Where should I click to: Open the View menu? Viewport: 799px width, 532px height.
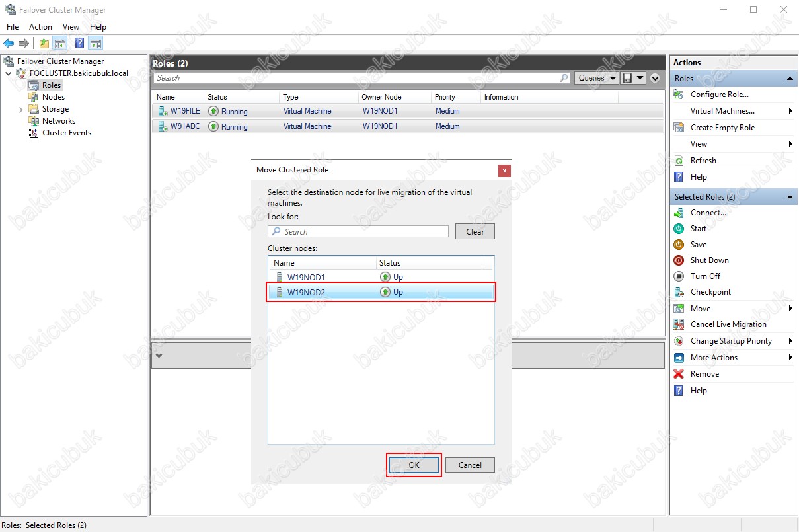coord(71,27)
